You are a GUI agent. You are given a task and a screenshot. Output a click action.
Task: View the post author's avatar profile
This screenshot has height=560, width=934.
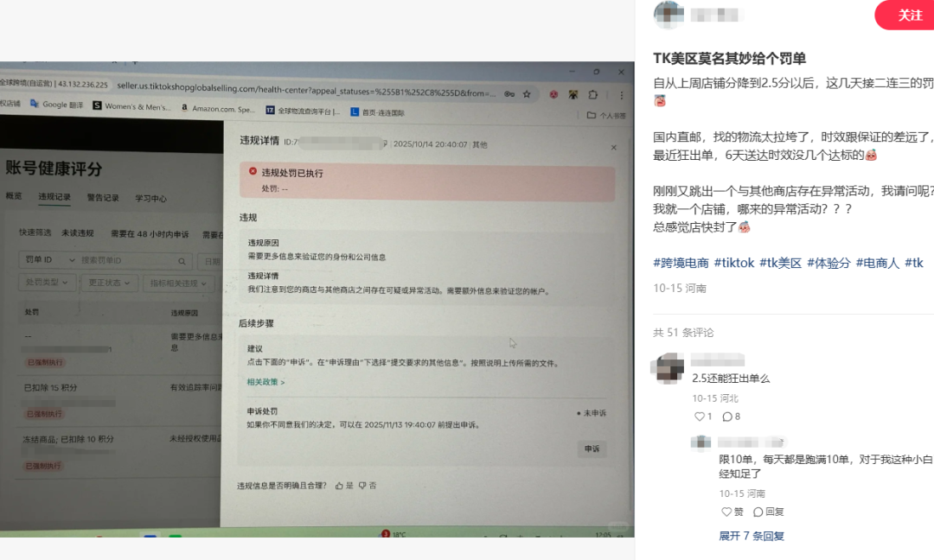(669, 15)
